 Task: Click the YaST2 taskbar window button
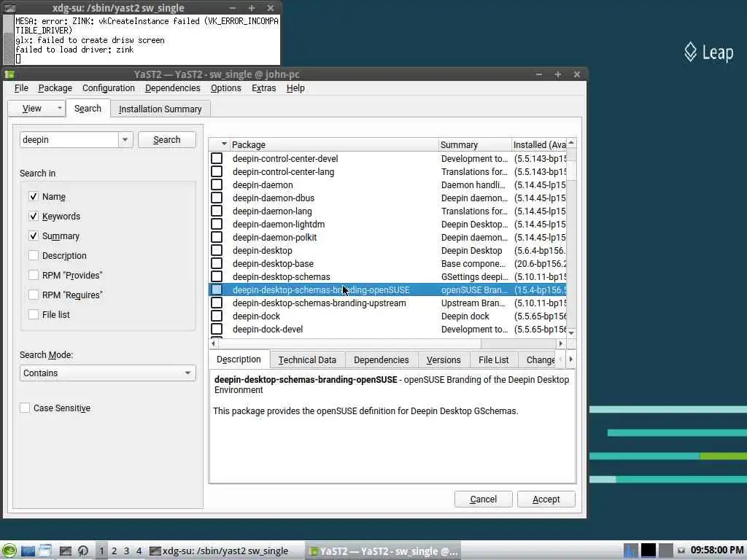point(383,551)
